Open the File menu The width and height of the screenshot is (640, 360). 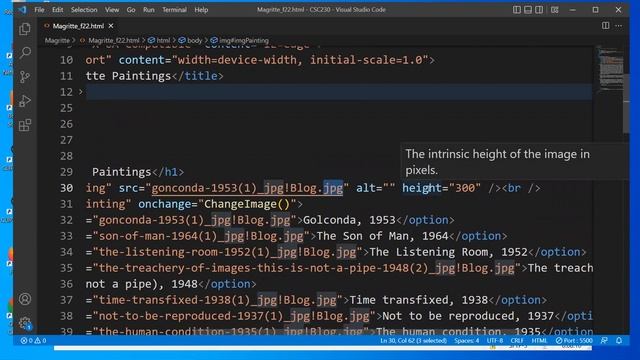coord(39,9)
